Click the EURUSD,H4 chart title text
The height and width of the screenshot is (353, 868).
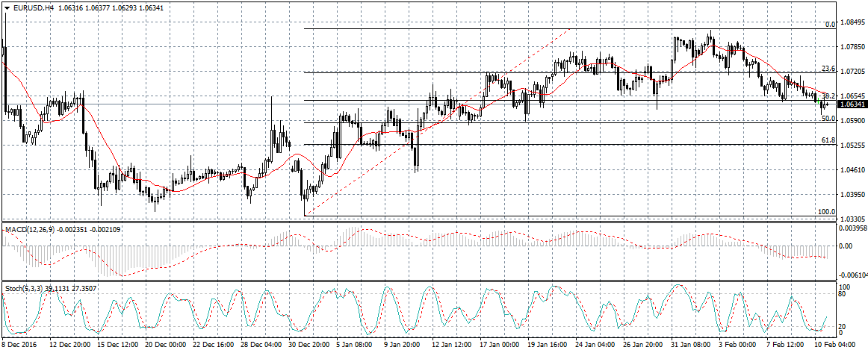pyautogui.click(x=33, y=8)
